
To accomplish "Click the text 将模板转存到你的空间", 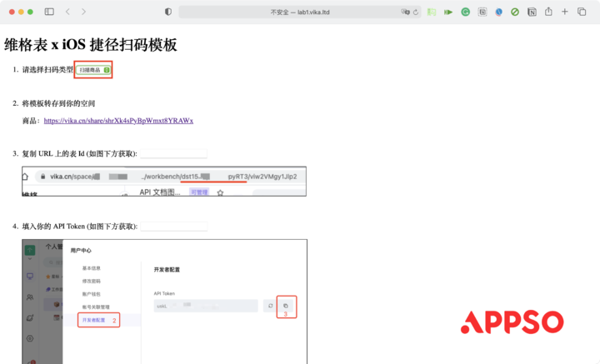I will click(x=58, y=103).
